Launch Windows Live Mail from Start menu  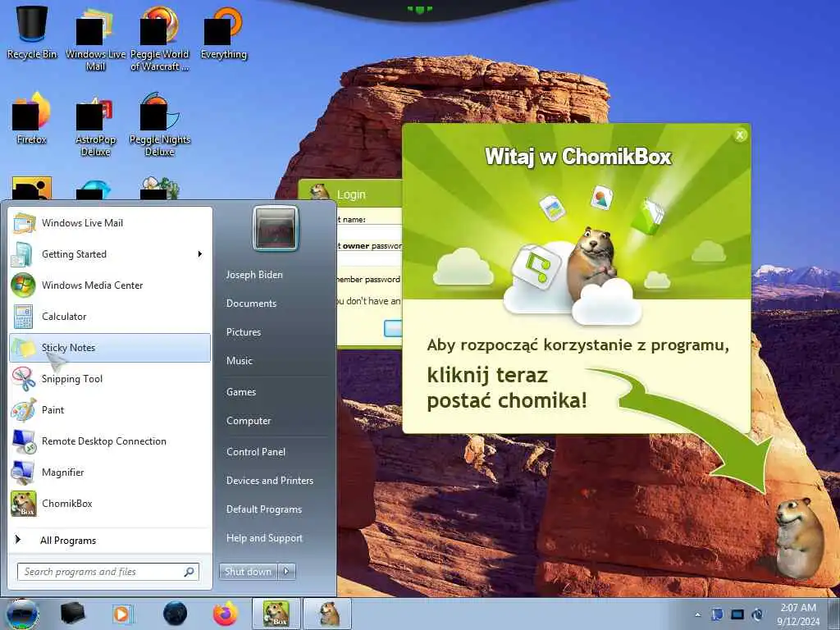point(110,223)
